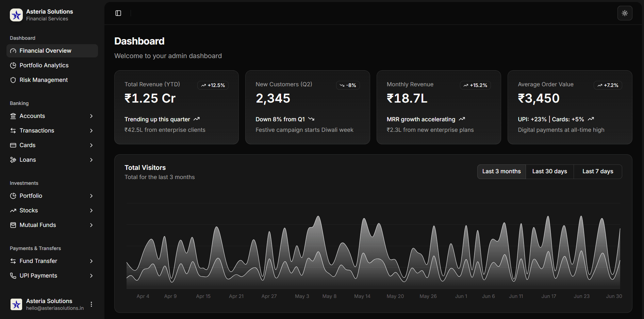Expand the Stocks chevron
Screen dimensions: 644x319
[x=91, y=211]
